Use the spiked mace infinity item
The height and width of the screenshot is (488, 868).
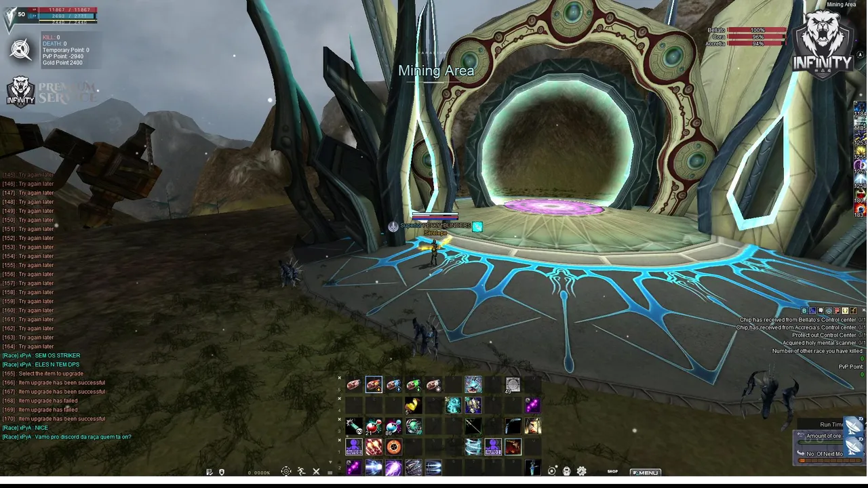354,426
